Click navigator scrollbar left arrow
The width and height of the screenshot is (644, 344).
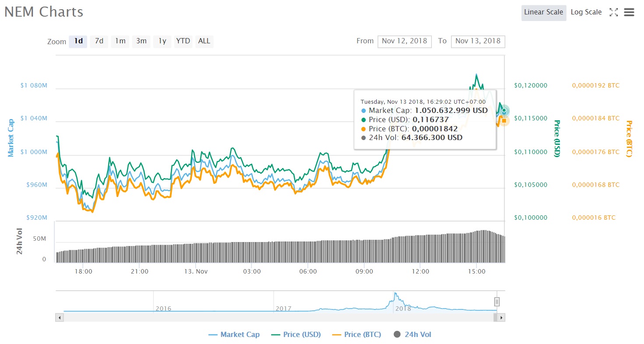[x=60, y=317]
